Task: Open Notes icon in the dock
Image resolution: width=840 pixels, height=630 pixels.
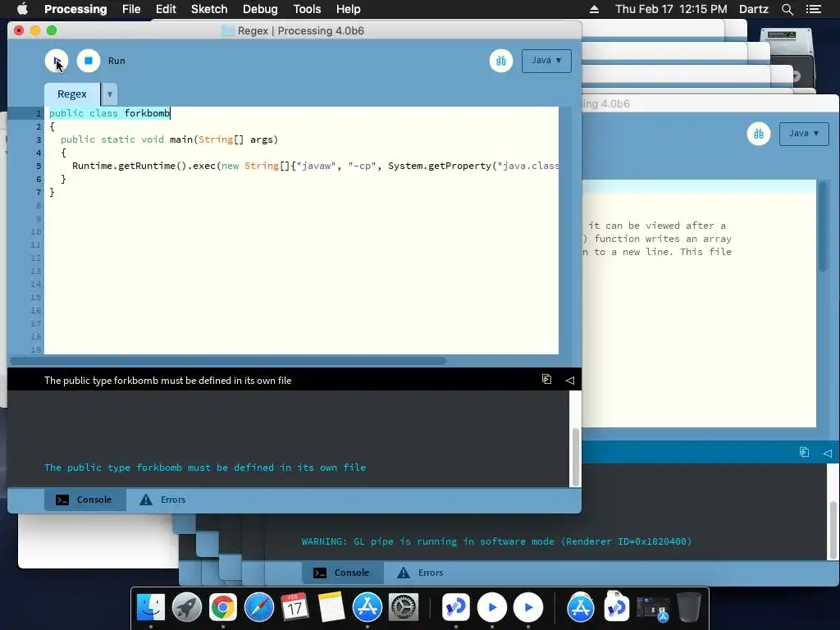Action: point(331,608)
